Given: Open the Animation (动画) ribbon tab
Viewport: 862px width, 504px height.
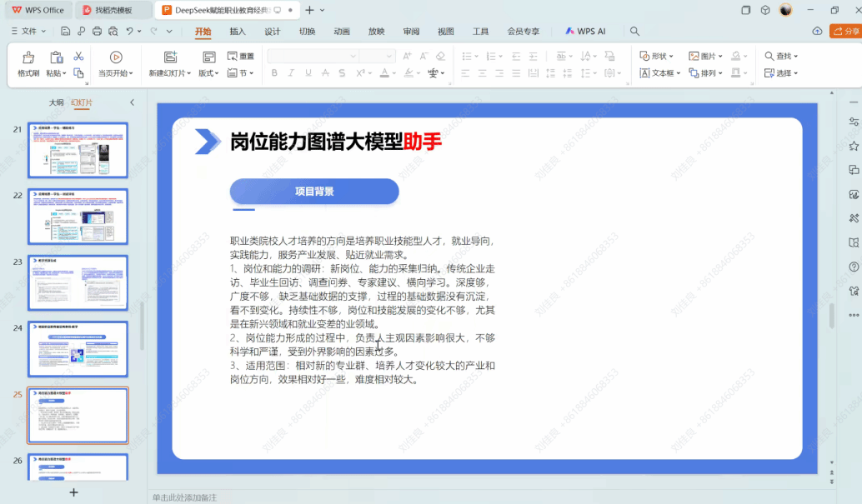Looking at the screenshot, I should (x=342, y=32).
